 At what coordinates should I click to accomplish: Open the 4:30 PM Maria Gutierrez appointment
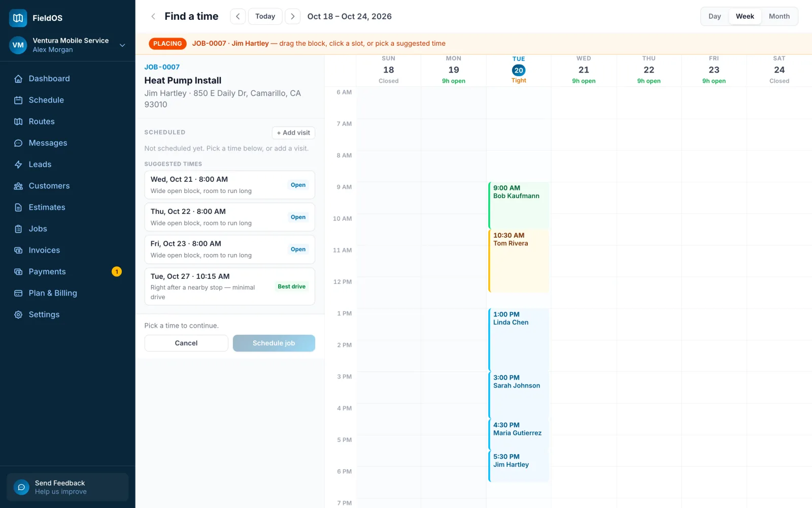tap(519, 434)
